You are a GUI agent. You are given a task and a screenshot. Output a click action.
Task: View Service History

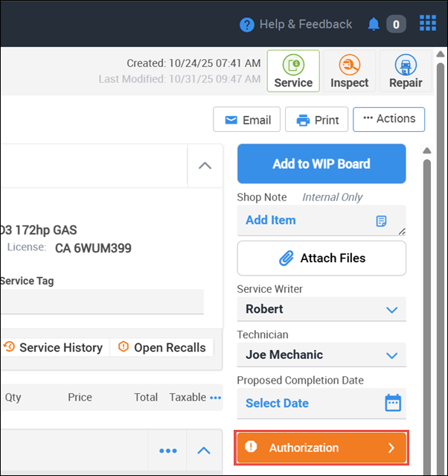pyautogui.click(x=54, y=348)
